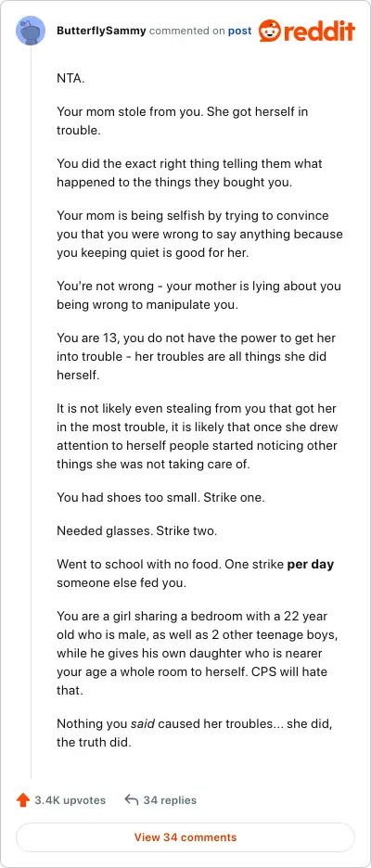This screenshot has width=371, height=868.
Task: Click the bold "per day" text
Action: point(311,565)
